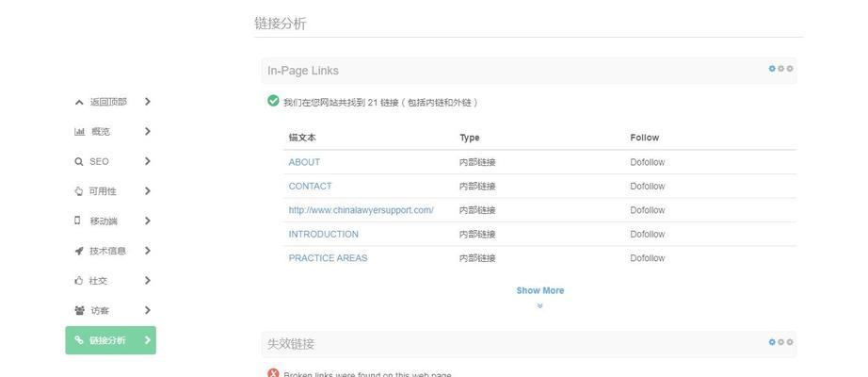868x377 pixels.
Task: Click the 失效链接 section title
Action: pyautogui.click(x=291, y=344)
